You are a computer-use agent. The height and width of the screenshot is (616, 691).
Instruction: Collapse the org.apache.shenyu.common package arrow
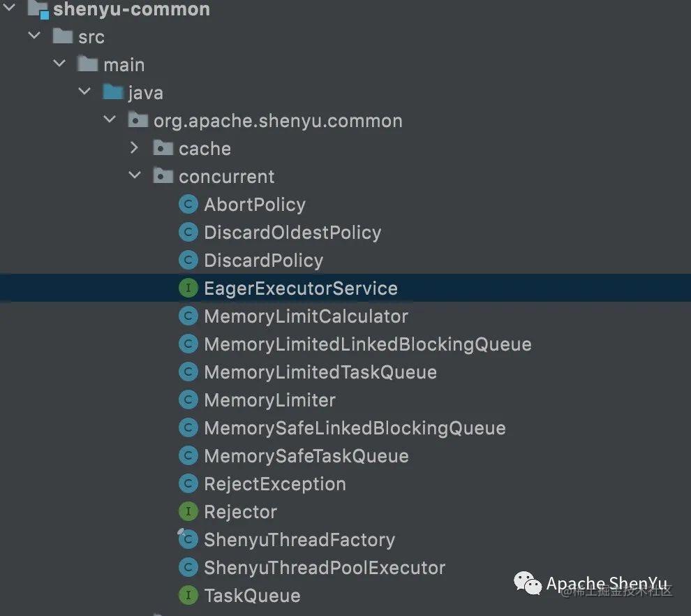[110, 120]
